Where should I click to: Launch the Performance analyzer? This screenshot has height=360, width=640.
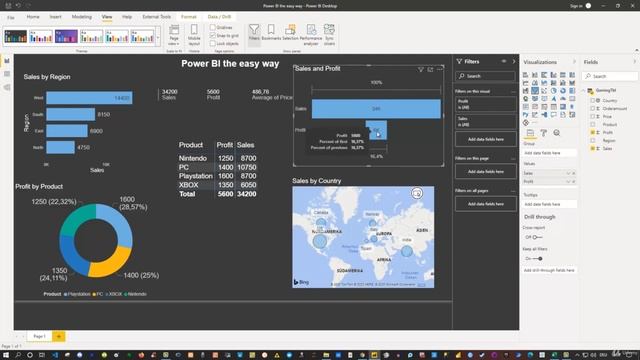311,34
